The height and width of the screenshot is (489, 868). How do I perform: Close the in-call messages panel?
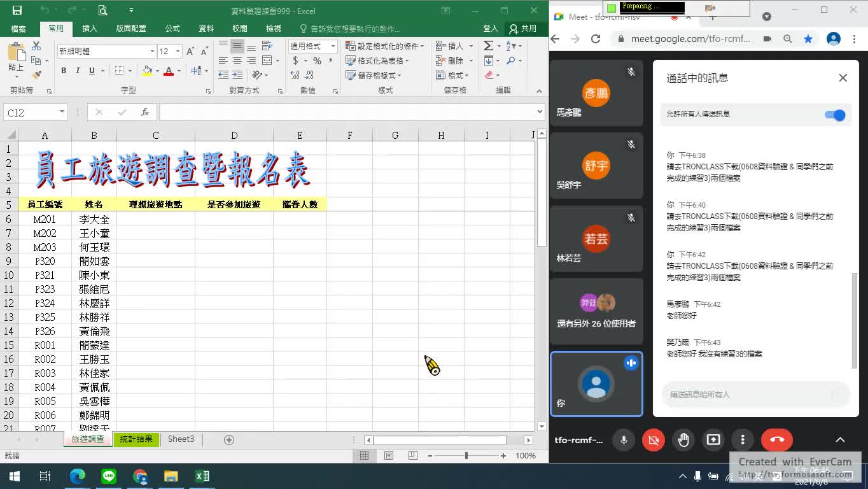tap(843, 78)
